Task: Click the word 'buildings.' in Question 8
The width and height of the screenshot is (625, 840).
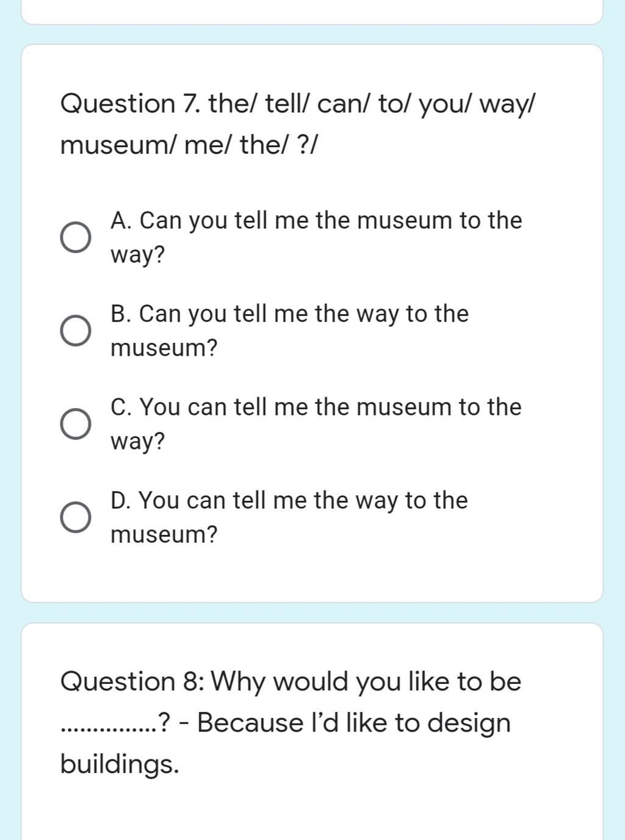Action: point(120,764)
